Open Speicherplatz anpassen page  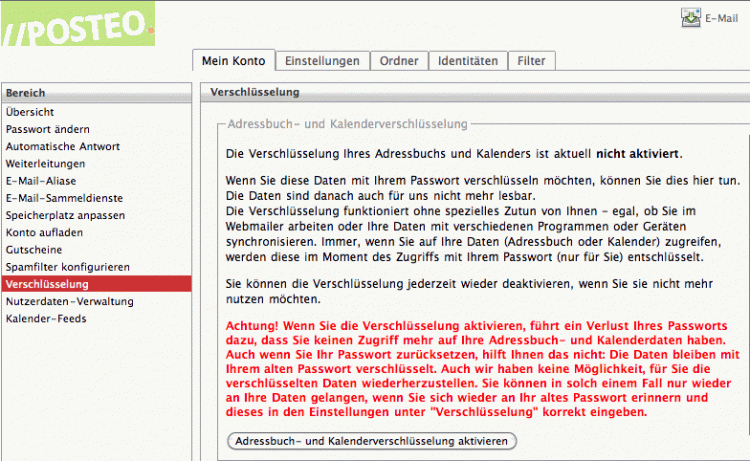tap(65, 215)
